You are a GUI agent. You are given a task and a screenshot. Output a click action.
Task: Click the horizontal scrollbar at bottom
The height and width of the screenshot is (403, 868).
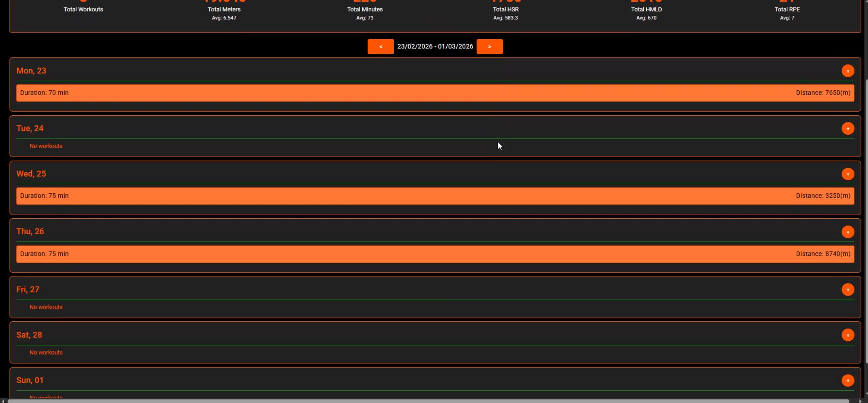click(428, 401)
